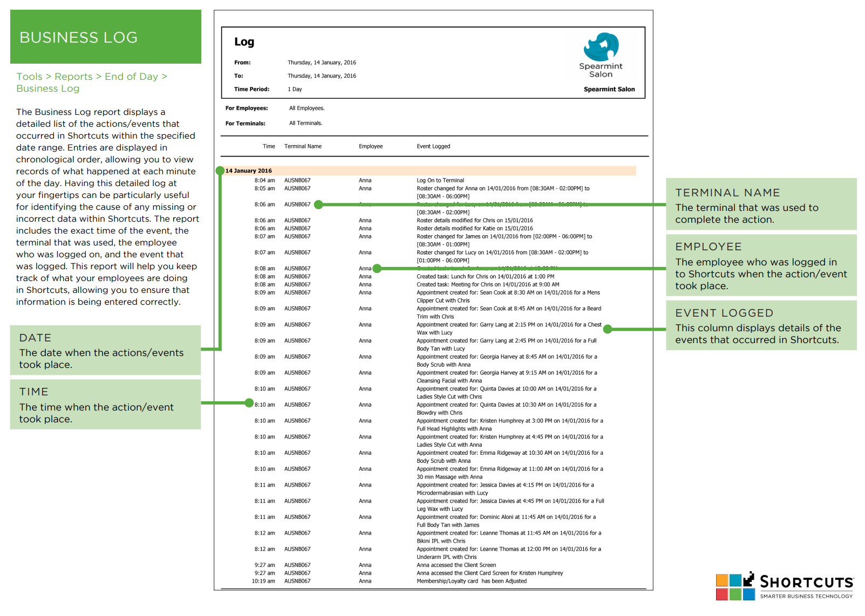Click 'Roster changed for James' event
Screen dimensions: 865x616
point(505,241)
